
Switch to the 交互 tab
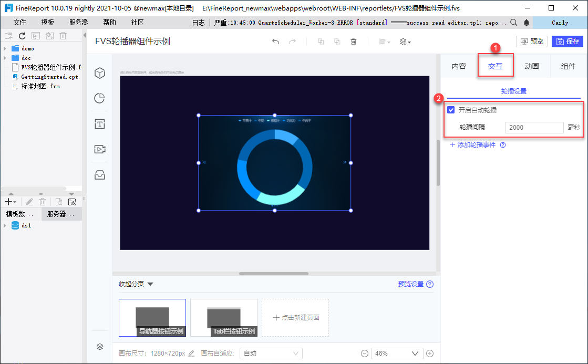pos(496,66)
